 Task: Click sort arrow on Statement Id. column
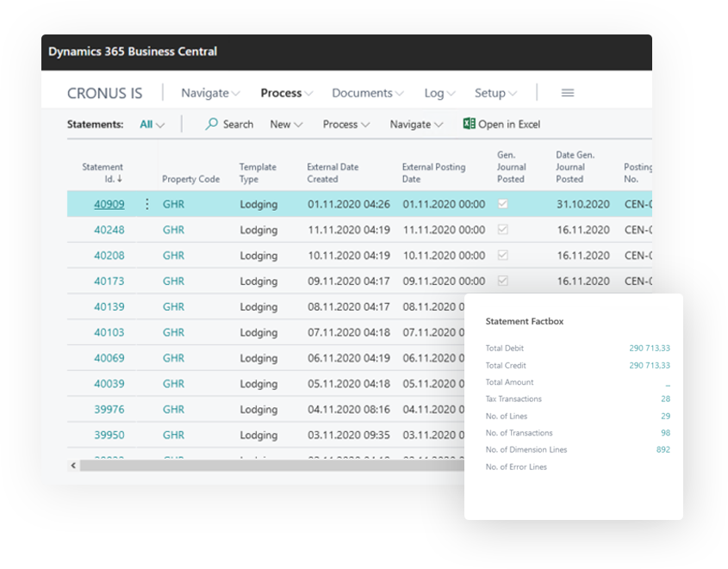tap(120, 179)
